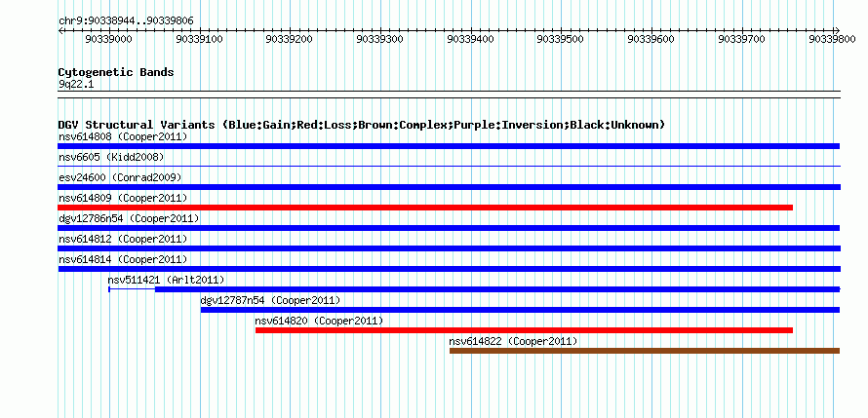
Task: Select the blue dgv12787n54 gain bar
Action: point(520,310)
